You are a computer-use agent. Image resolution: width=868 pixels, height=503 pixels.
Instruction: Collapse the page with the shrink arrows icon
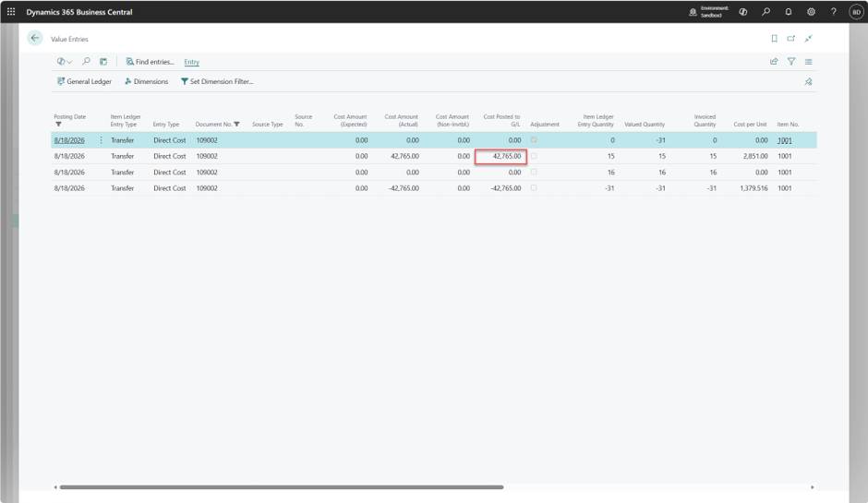808,38
